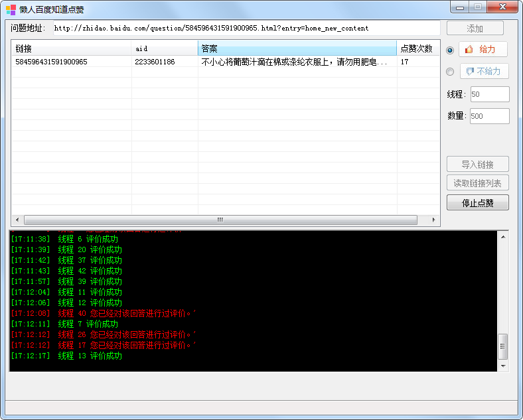Click the 停止点赞 button
This screenshot has height=420, width=523.
[x=477, y=203]
